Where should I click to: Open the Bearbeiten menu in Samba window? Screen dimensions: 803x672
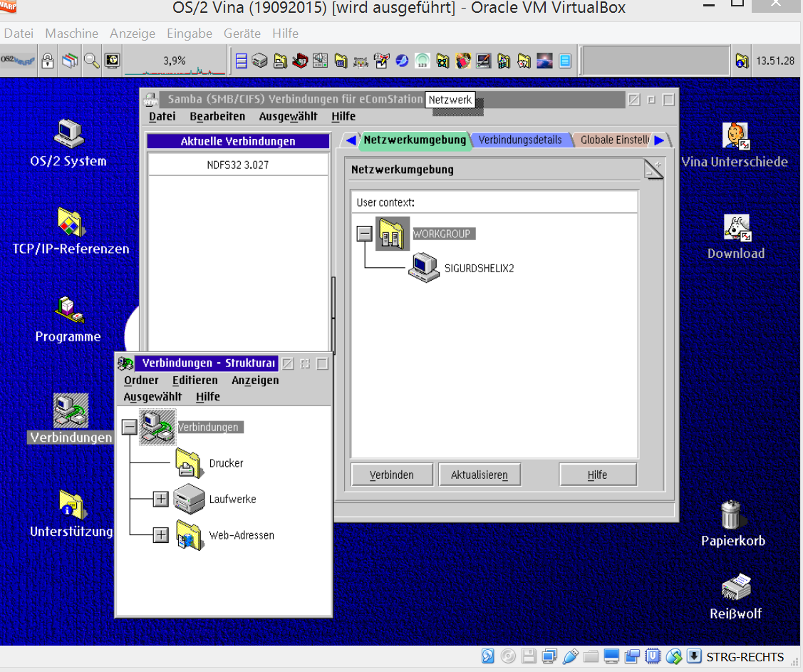pyautogui.click(x=217, y=116)
